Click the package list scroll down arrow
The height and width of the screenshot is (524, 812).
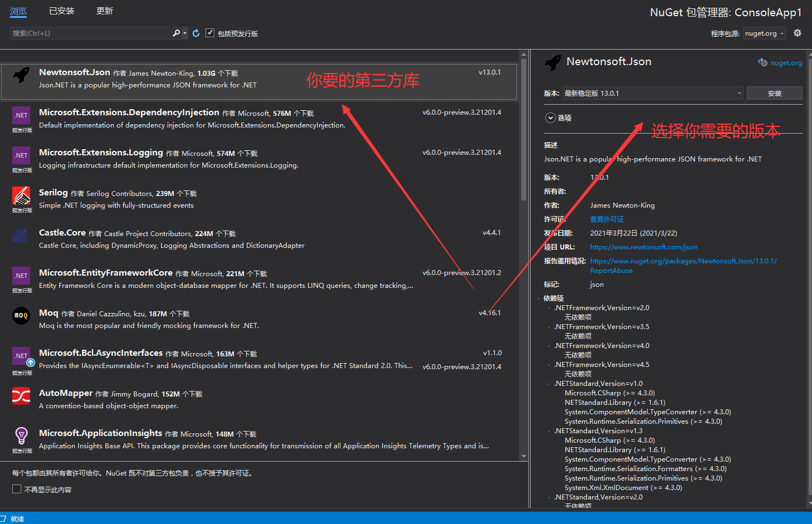click(524, 456)
